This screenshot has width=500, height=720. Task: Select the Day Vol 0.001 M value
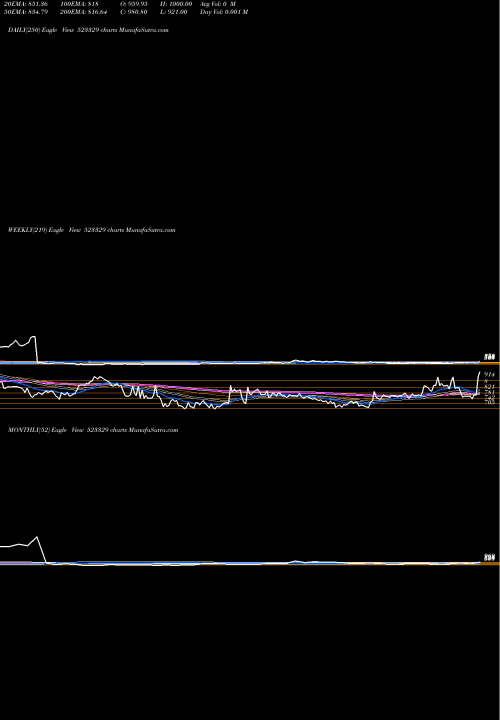pos(224,12)
